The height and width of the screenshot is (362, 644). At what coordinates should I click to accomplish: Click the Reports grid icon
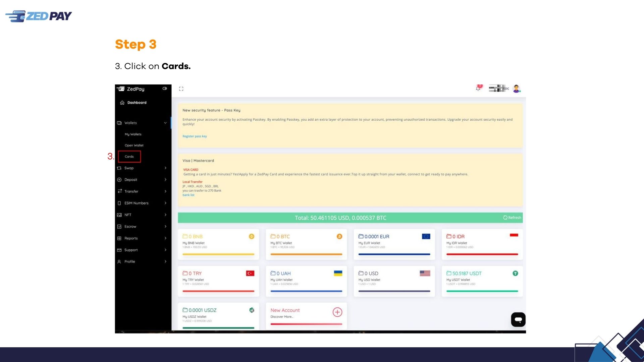119,238
